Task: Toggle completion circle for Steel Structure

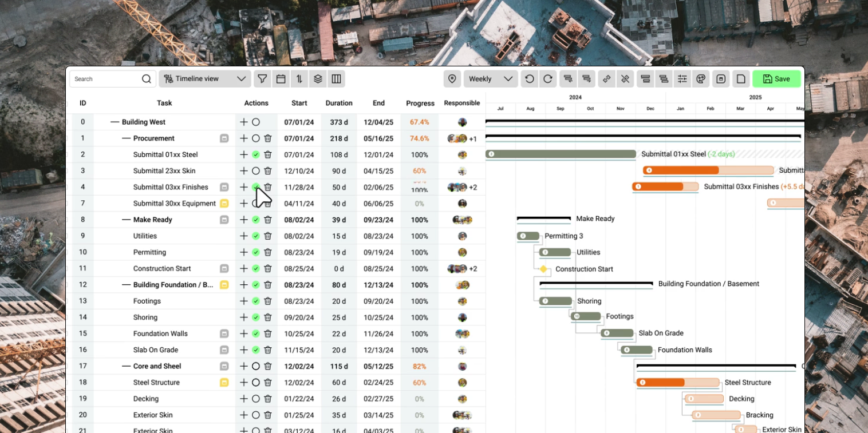Action: 256,383
